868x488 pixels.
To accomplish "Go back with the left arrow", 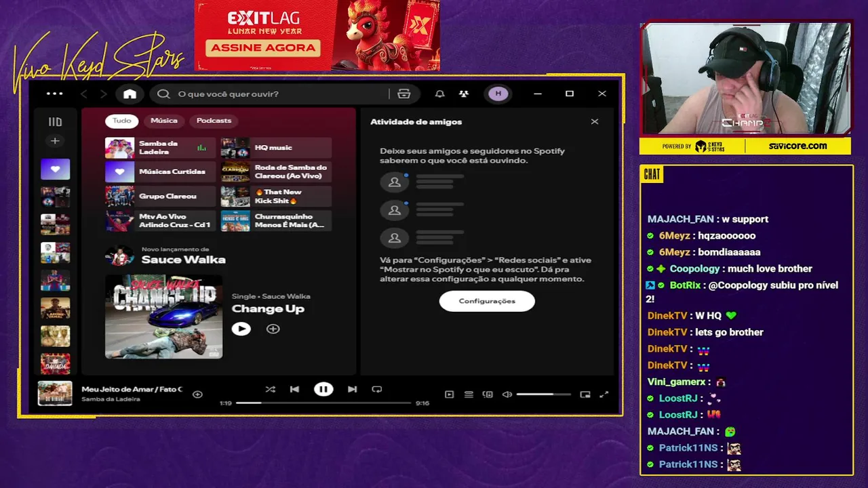I will pos(84,94).
